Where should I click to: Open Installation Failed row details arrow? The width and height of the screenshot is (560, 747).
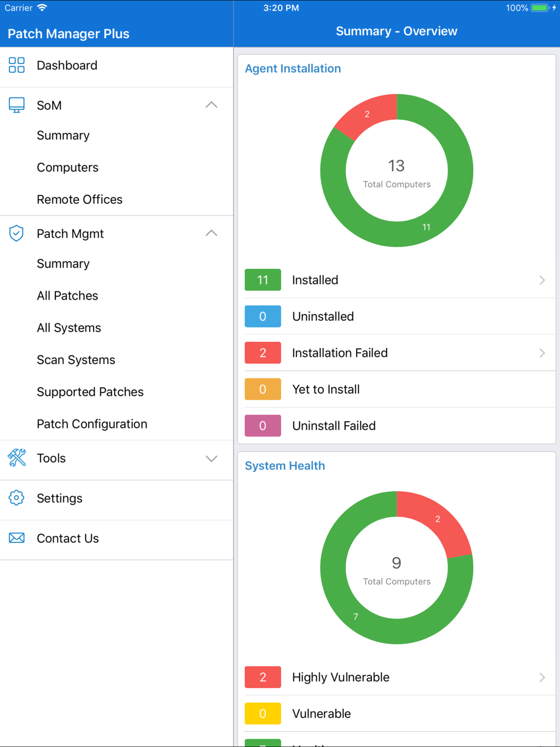(x=542, y=353)
